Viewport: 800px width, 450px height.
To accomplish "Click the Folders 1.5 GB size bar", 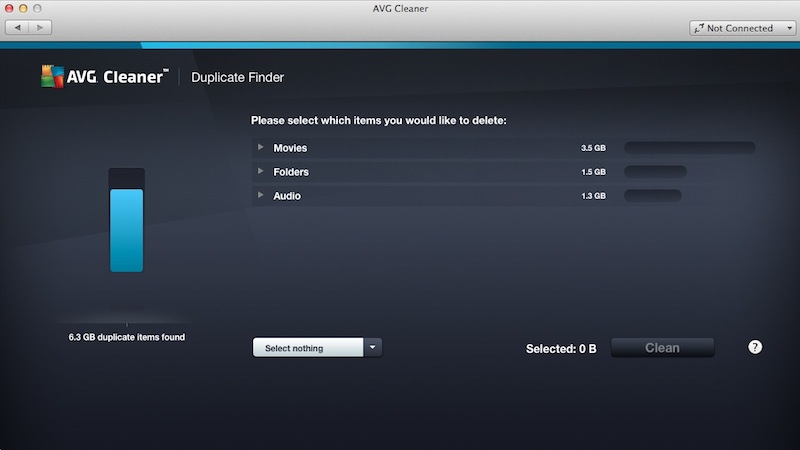I will [655, 172].
